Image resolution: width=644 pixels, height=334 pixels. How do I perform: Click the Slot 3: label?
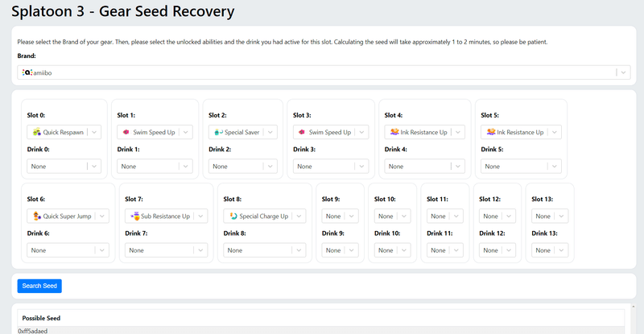point(303,115)
